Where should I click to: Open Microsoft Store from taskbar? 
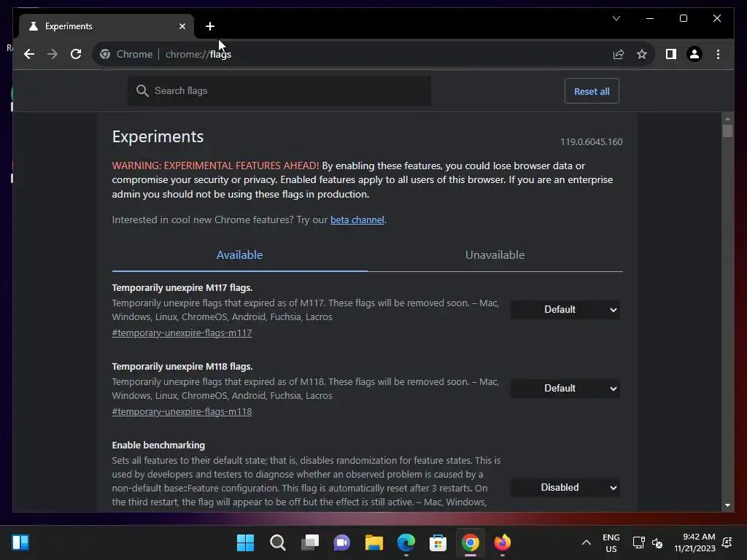438,542
